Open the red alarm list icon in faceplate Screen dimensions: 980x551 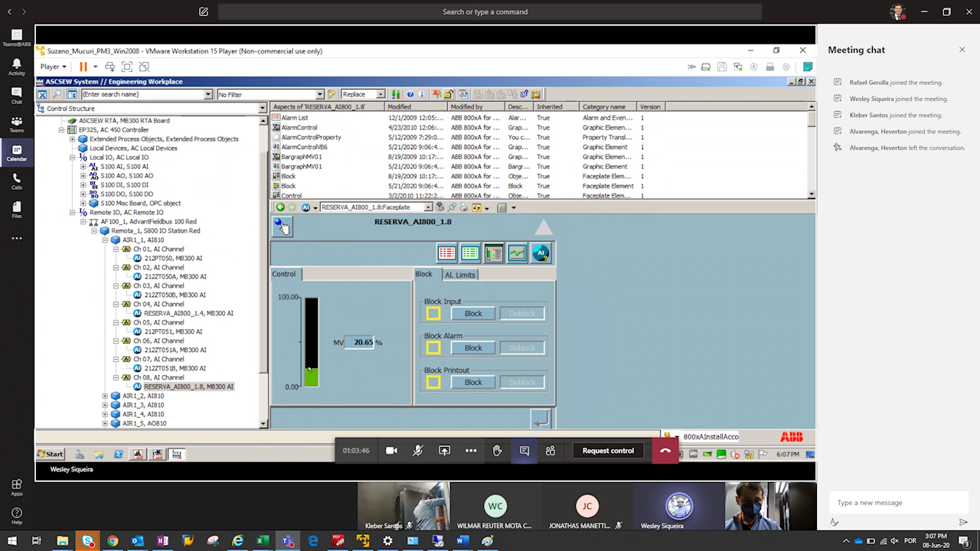446,253
